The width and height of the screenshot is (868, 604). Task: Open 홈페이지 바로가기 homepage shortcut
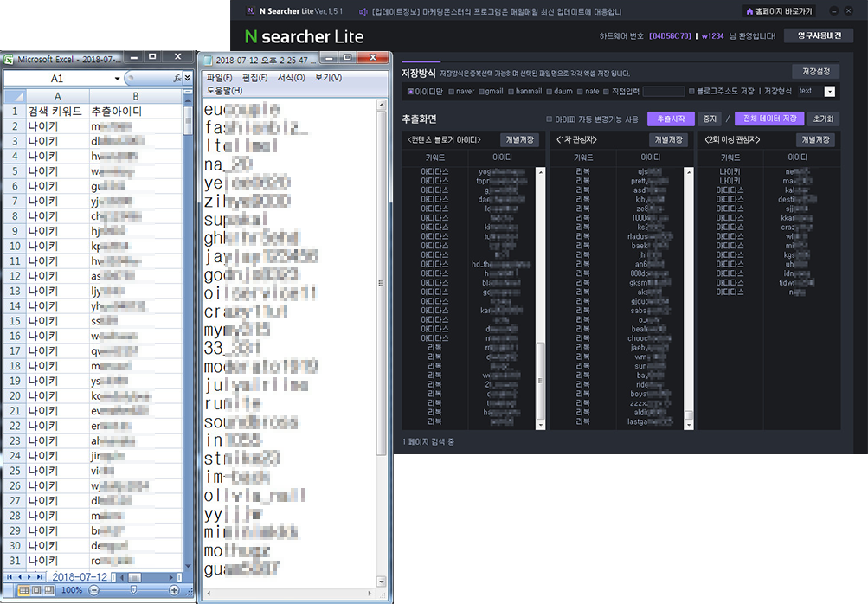point(779,11)
